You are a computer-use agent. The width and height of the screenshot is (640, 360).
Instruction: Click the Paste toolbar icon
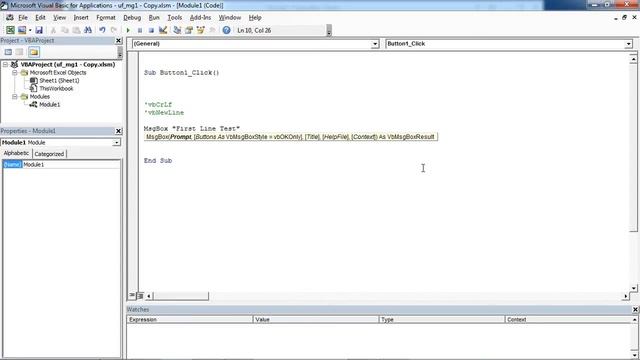[76, 30]
